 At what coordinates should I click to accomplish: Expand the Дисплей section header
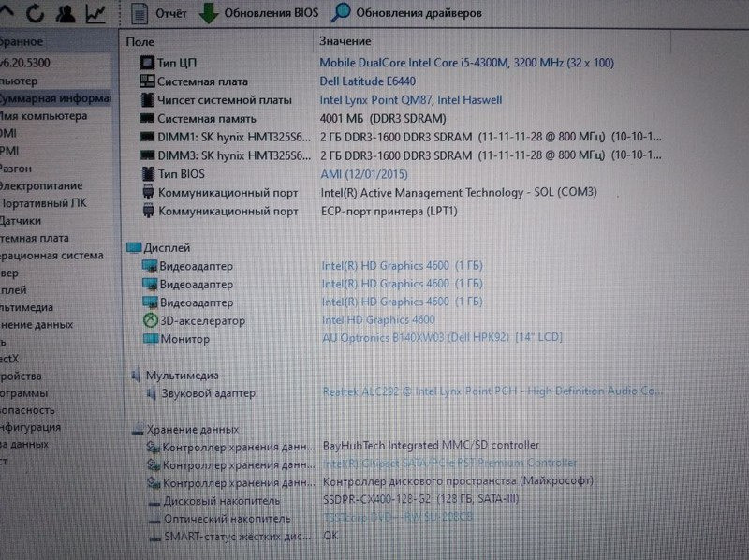pyautogui.click(x=169, y=247)
